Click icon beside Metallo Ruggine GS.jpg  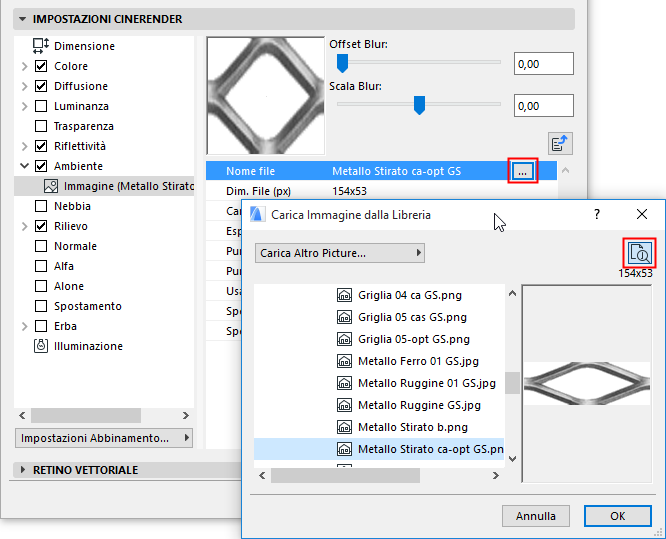tap(344, 405)
